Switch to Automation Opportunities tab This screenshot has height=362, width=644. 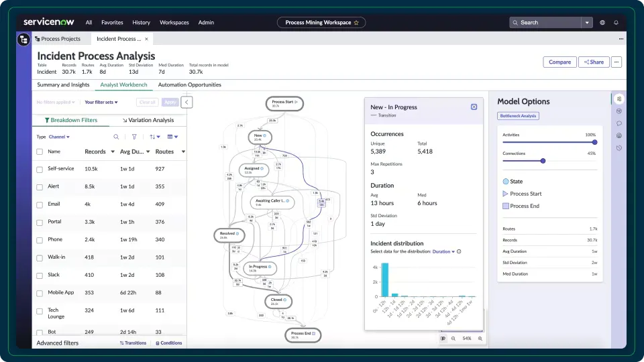tap(189, 84)
